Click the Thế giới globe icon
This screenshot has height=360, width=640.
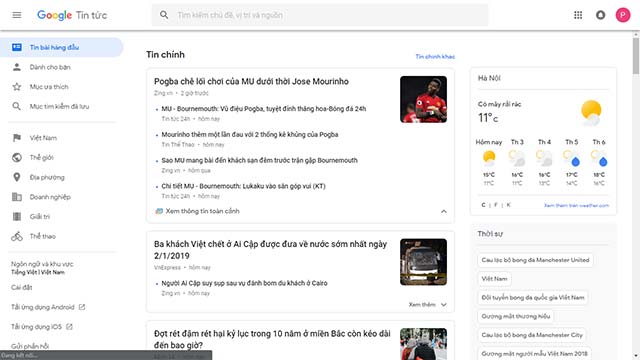17,158
